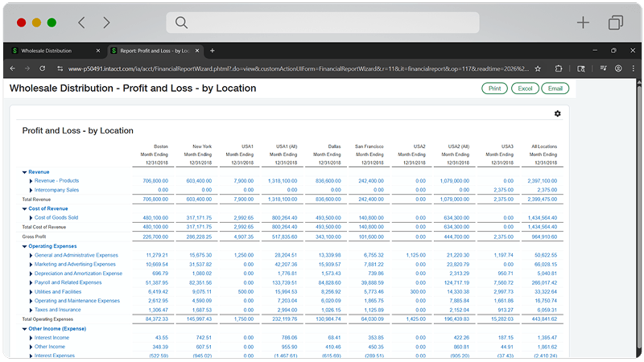644x362 pixels.
Task: Click the outer plus new tab icon
Action: (583, 23)
